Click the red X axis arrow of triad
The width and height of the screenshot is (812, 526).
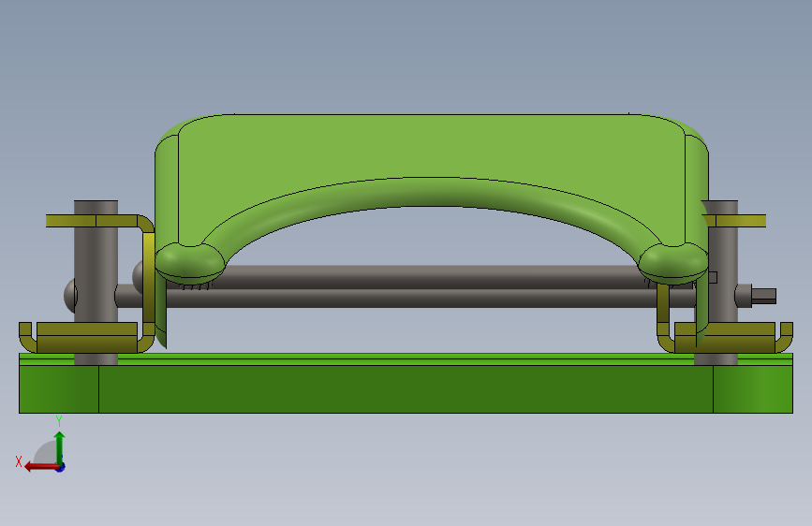[40, 467]
